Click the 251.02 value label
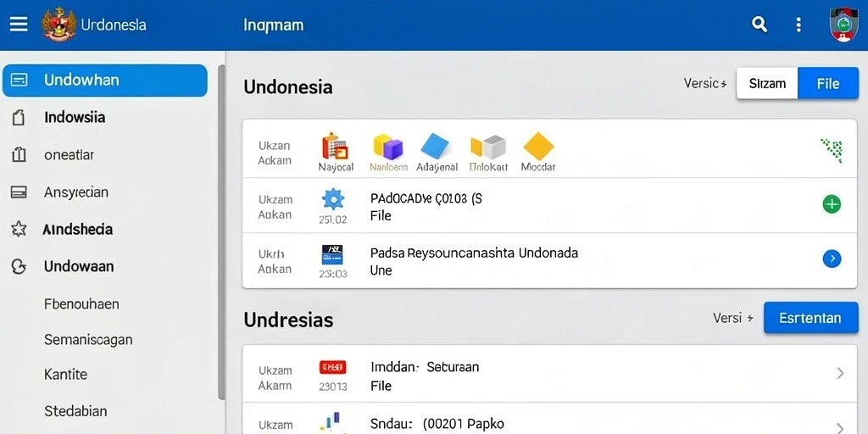Viewport: 868px width, 434px height. tap(332, 220)
